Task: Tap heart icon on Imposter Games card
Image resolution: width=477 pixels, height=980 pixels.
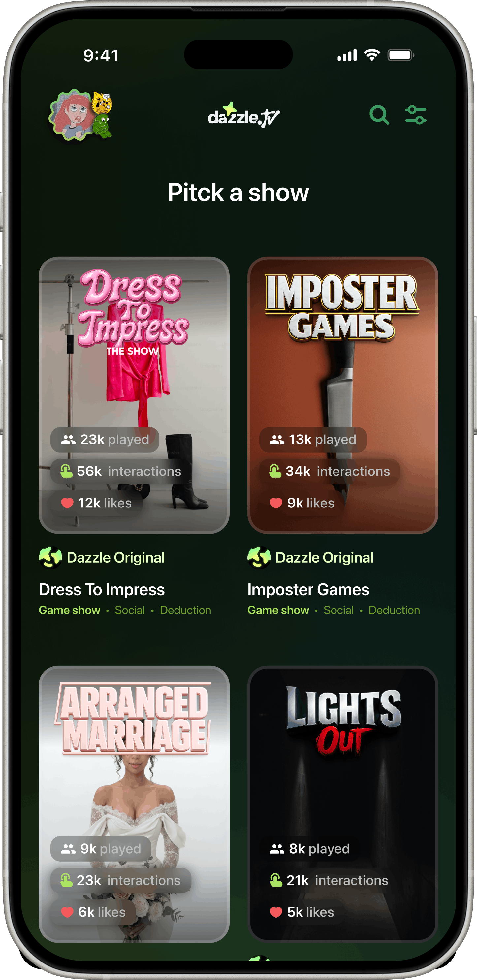Action: tap(276, 503)
